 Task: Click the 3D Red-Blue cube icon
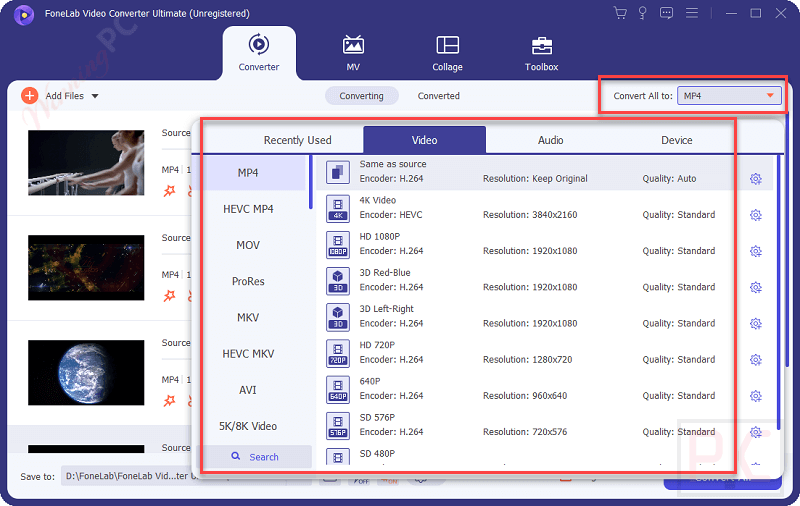click(x=338, y=281)
